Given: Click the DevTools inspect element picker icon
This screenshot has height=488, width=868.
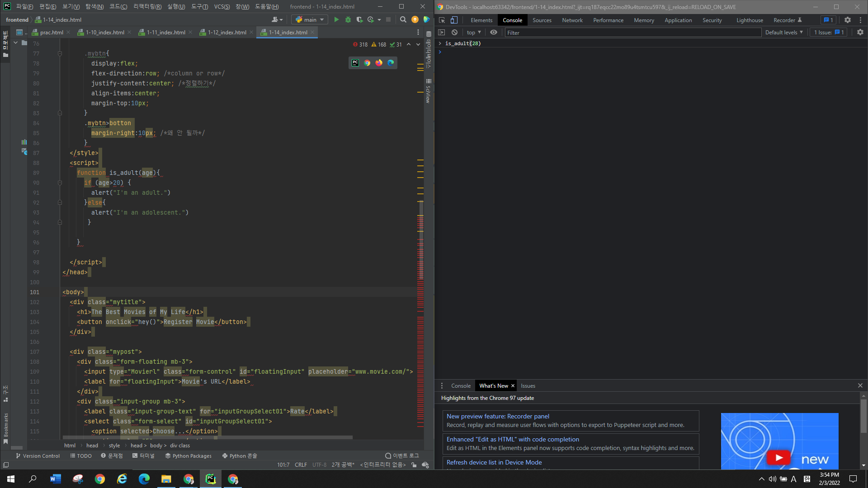Looking at the screenshot, I should (x=442, y=20).
